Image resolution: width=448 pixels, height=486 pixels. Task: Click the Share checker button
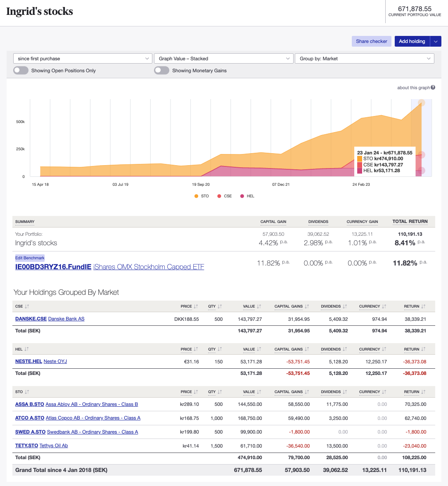[x=371, y=41]
